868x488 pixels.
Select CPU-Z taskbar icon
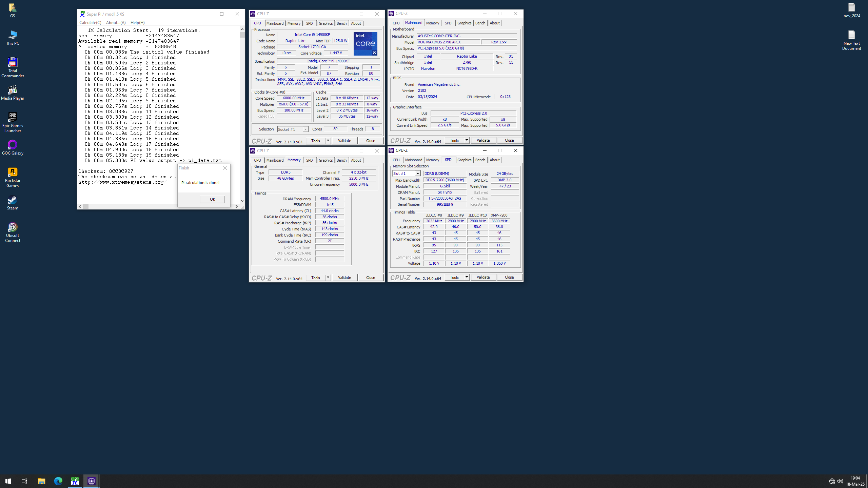[92, 481]
